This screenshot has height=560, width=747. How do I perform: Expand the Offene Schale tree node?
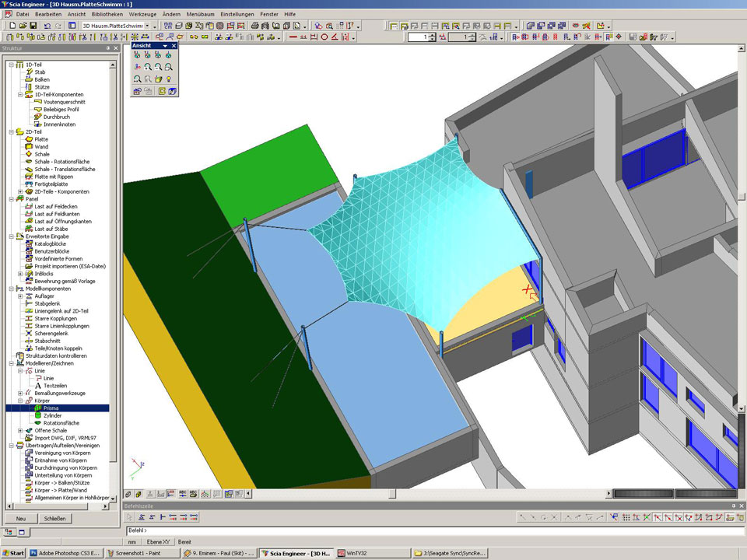coord(20,430)
